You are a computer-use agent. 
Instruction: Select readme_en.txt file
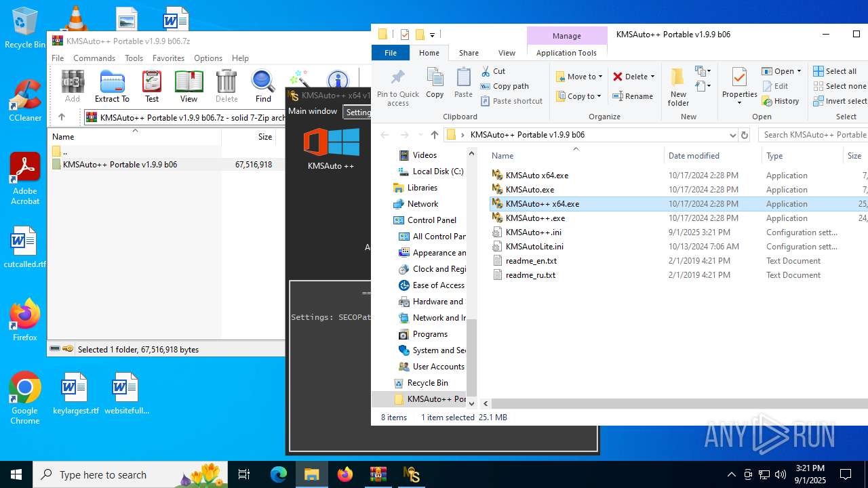[531, 261]
